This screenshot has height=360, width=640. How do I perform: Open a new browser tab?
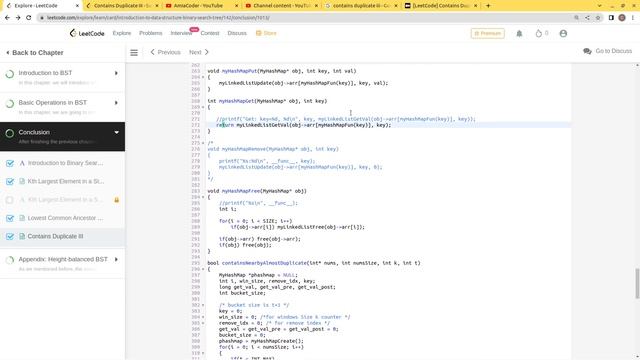pyautogui.click(x=488, y=6)
